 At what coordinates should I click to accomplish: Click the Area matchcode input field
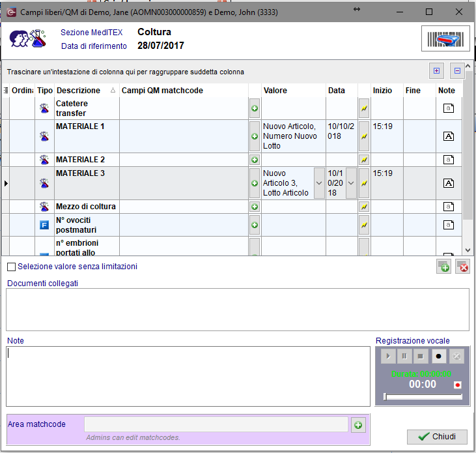click(216, 424)
